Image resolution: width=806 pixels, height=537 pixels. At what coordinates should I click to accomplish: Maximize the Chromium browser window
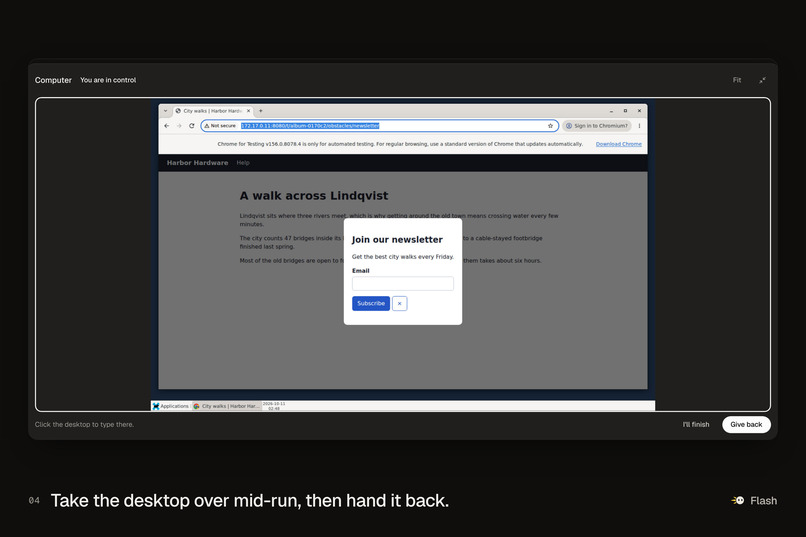pyautogui.click(x=625, y=111)
